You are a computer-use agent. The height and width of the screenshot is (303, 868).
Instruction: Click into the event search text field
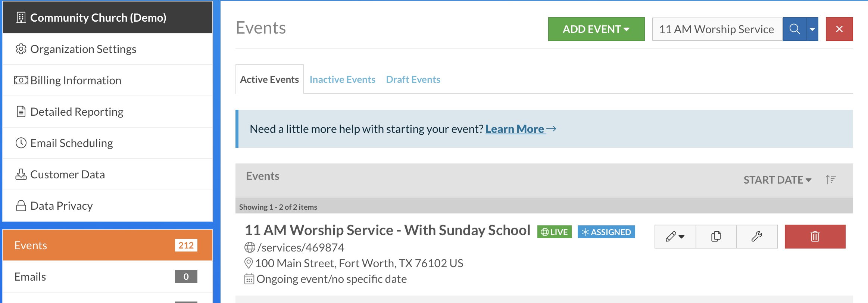point(717,29)
